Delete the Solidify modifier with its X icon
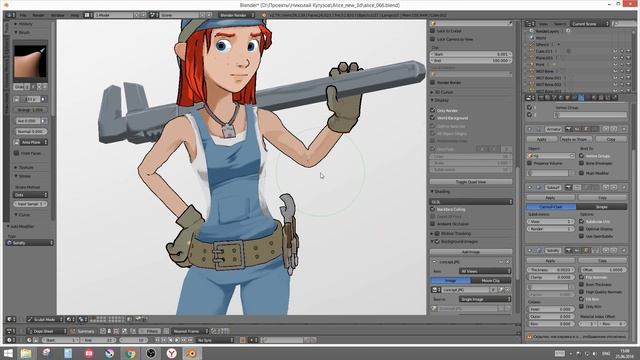This screenshot has width=640, height=360. pos(624,250)
